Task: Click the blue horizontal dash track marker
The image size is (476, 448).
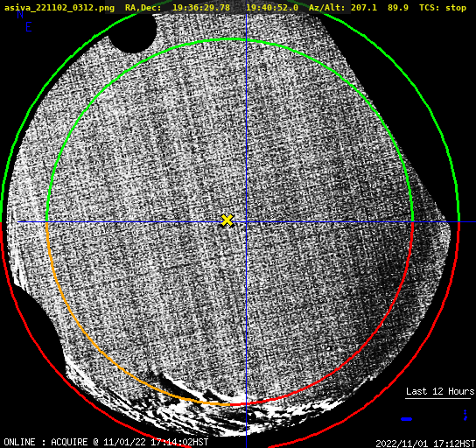Action: coord(406,419)
